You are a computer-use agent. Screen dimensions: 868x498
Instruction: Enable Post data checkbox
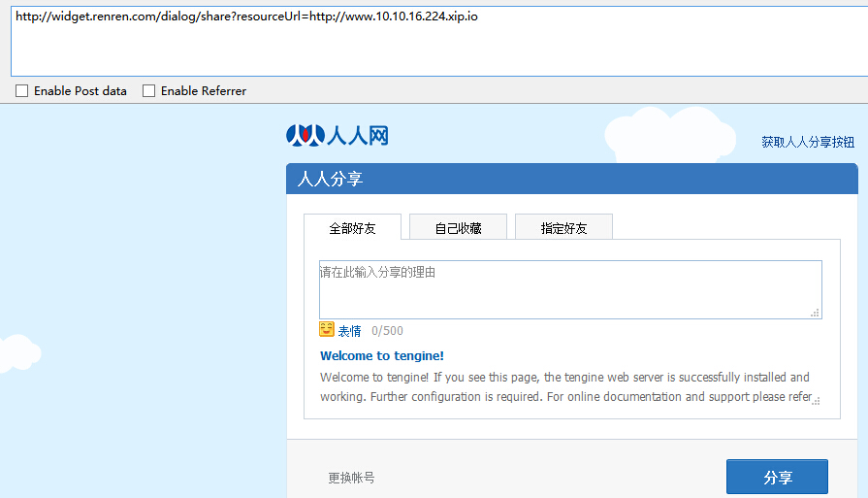coord(21,91)
